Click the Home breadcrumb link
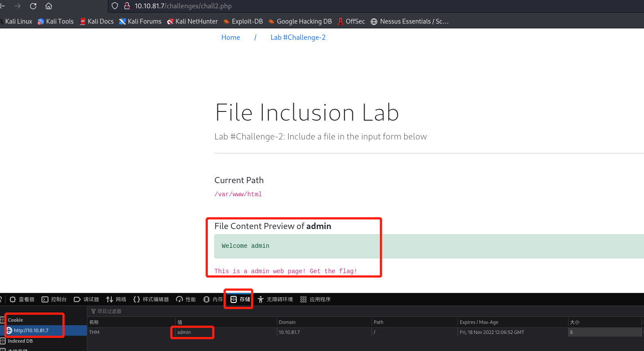 pos(231,38)
